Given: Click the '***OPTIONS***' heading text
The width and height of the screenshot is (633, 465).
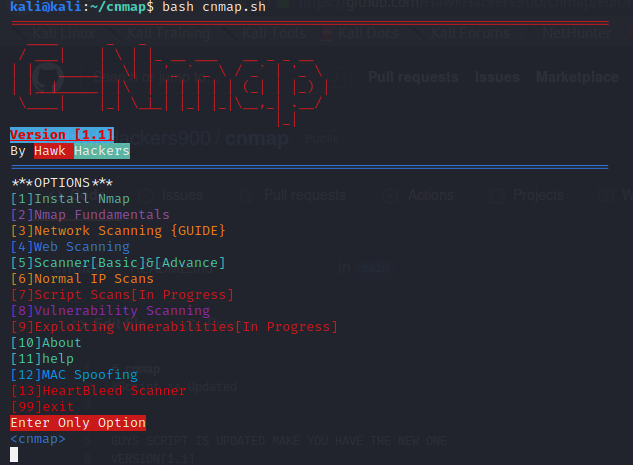Looking at the screenshot, I should pyautogui.click(x=62, y=182).
